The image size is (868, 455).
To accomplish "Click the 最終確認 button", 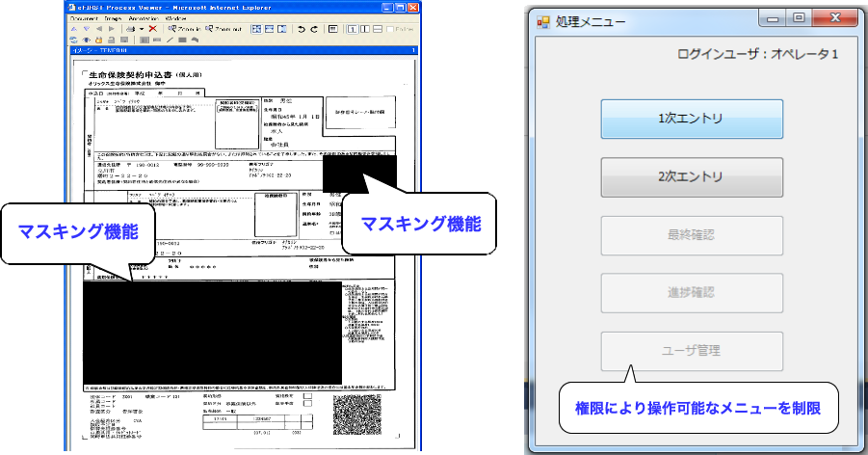I will 691,234.
